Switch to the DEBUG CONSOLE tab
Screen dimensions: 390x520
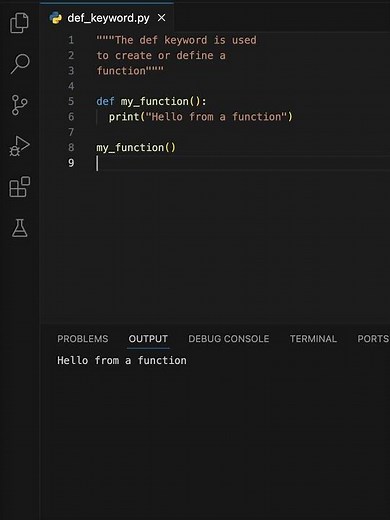[x=229, y=339]
